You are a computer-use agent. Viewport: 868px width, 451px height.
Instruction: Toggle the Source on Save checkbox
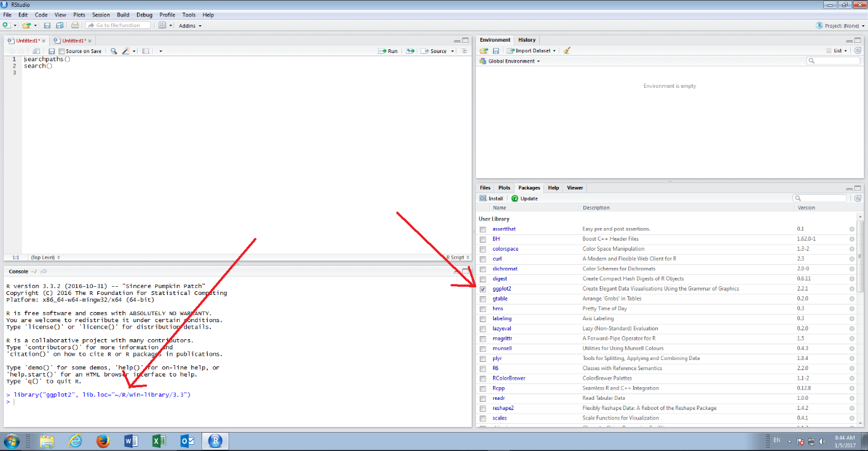pyautogui.click(x=61, y=51)
